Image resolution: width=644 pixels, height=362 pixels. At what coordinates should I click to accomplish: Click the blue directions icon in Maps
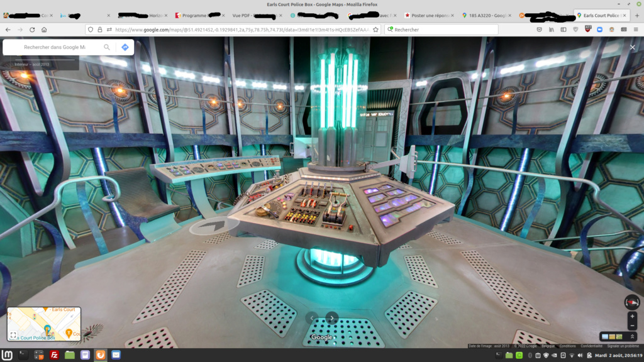125,47
